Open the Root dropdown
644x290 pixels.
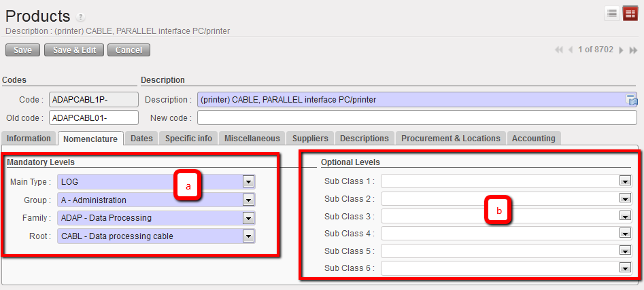pos(248,236)
